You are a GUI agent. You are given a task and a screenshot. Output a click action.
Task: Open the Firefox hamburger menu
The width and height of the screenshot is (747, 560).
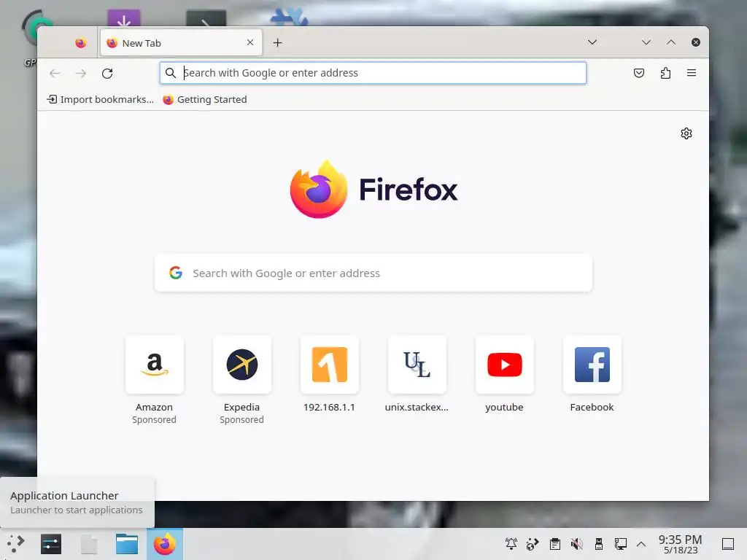pos(692,73)
